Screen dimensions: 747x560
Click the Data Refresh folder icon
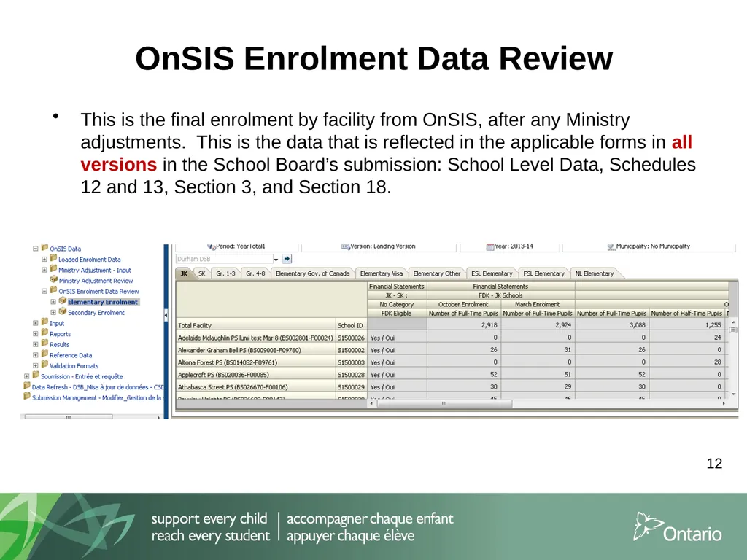(x=27, y=386)
